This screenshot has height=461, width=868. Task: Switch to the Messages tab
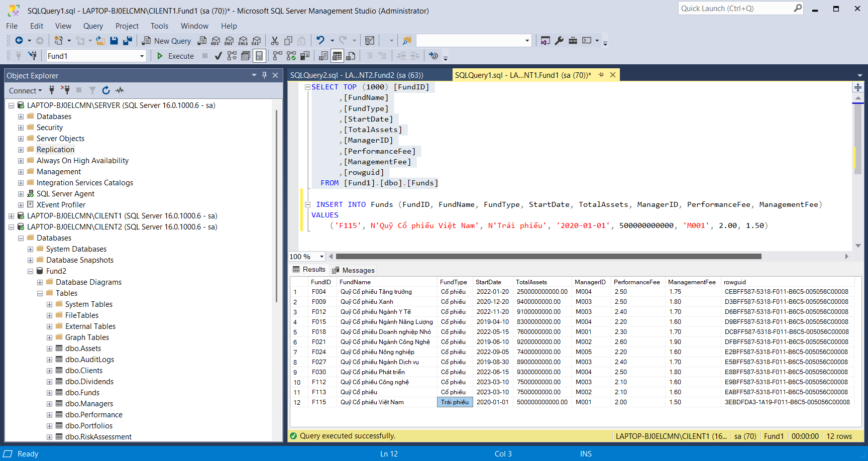click(353, 270)
